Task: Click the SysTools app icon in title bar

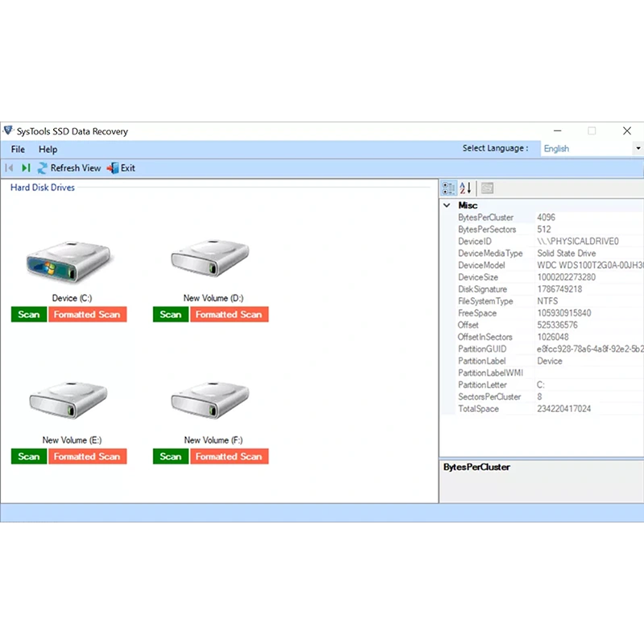Action: click(8, 130)
